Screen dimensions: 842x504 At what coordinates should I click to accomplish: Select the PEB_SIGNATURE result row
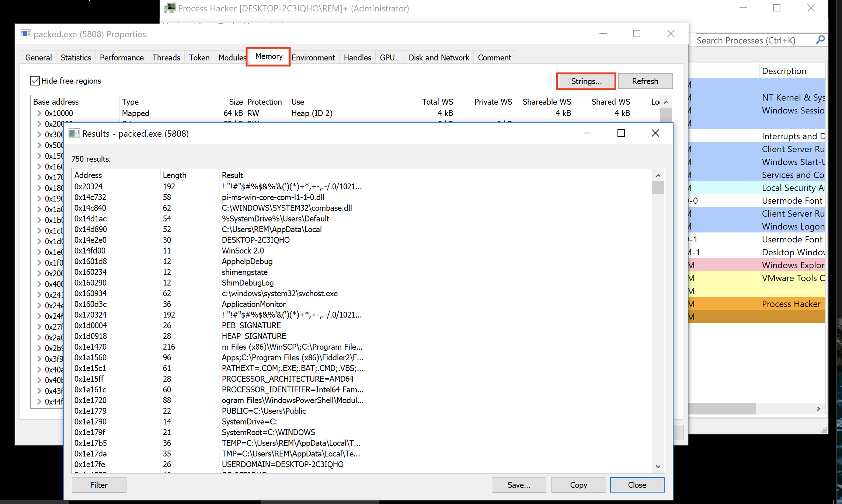pos(219,325)
